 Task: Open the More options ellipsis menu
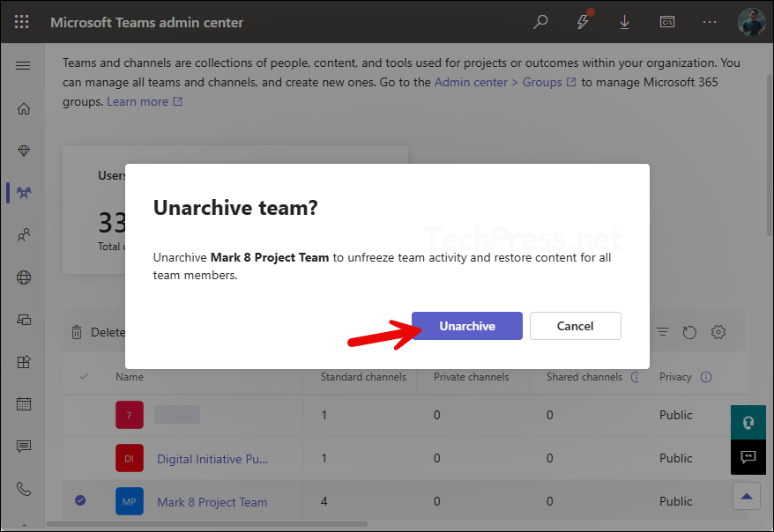point(710,22)
